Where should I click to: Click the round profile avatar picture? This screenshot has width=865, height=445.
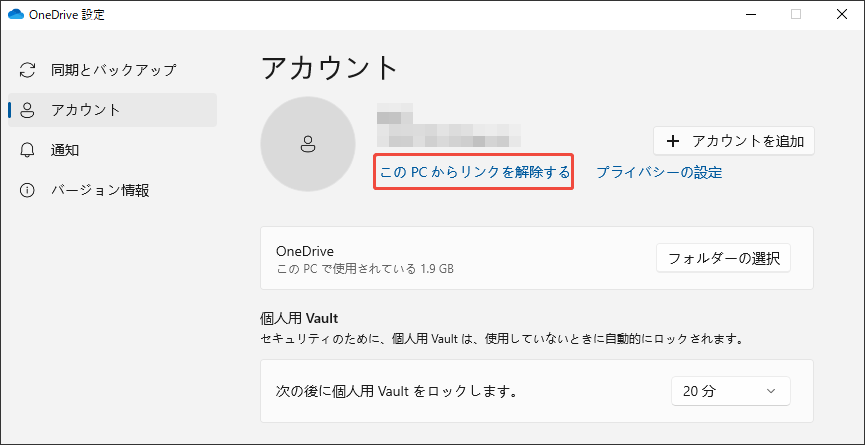(x=307, y=144)
